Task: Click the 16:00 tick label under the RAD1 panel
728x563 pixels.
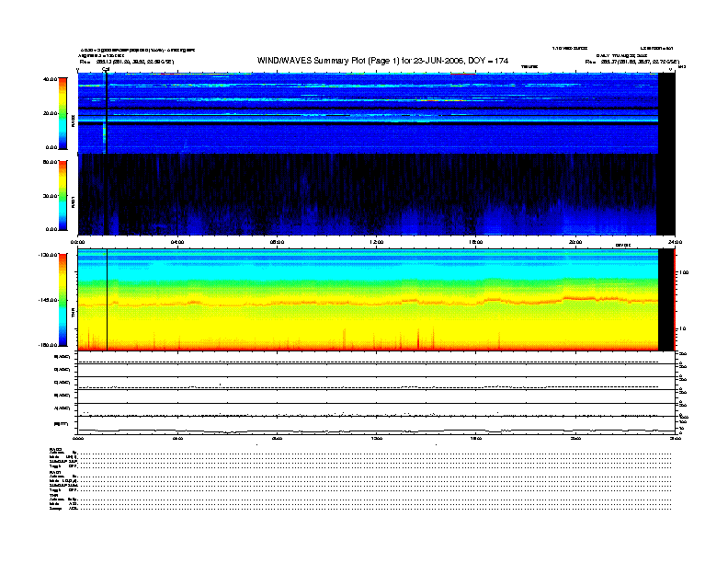Action: pyautogui.click(x=476, y=242)
